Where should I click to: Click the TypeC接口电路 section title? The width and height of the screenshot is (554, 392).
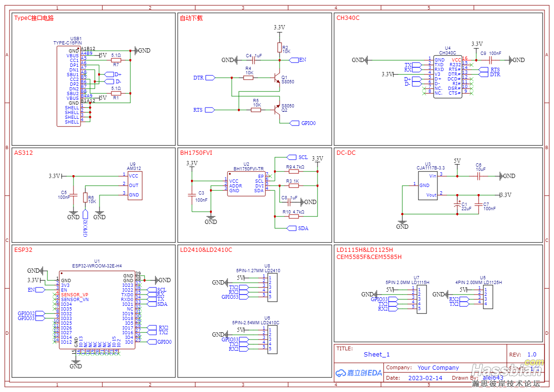point(34,18)
